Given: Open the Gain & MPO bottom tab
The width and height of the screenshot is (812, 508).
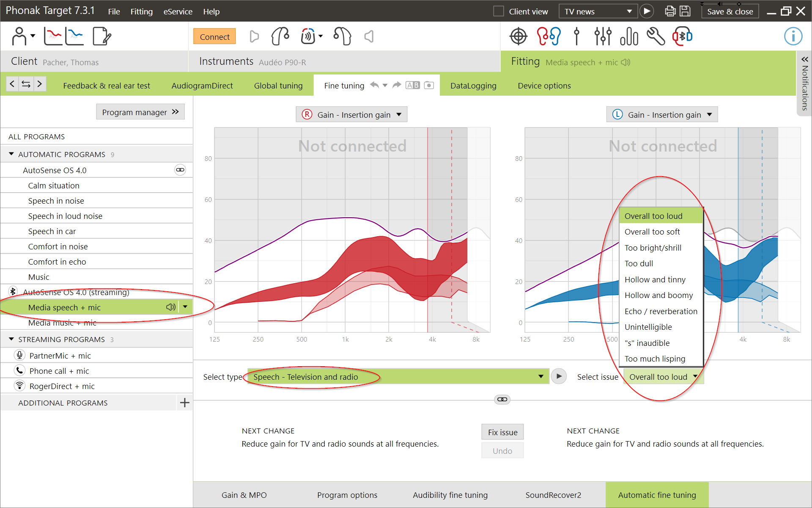Looking at the screenshot, I should coord(244,495).
